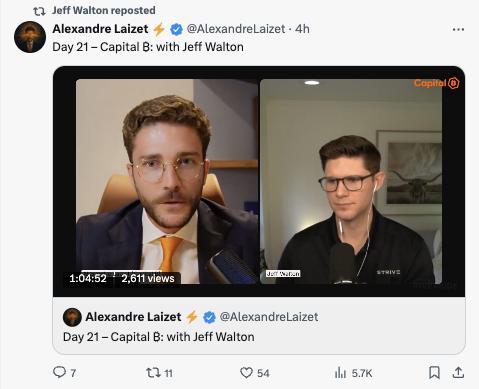The width and height of the screenshot is (479, 389).
Task: Open the share upload icon
Action: (x=458, y=372)
